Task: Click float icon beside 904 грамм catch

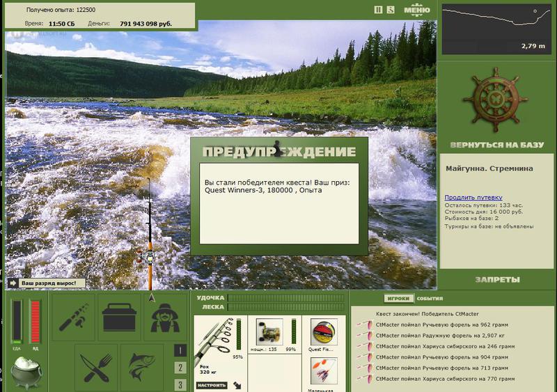Action: coord(365,357)
